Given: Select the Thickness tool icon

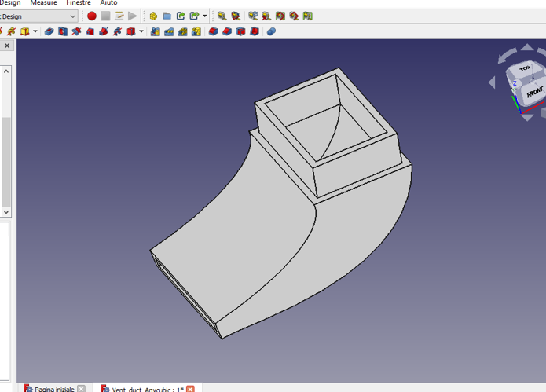Looking at the screenshot, I should click(x=255, y=31).
